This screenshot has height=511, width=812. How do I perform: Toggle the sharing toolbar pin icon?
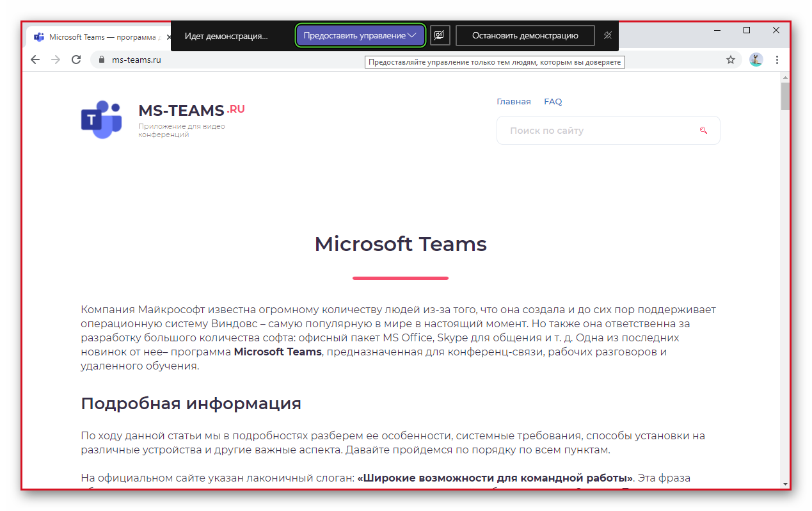coord(608,35)
